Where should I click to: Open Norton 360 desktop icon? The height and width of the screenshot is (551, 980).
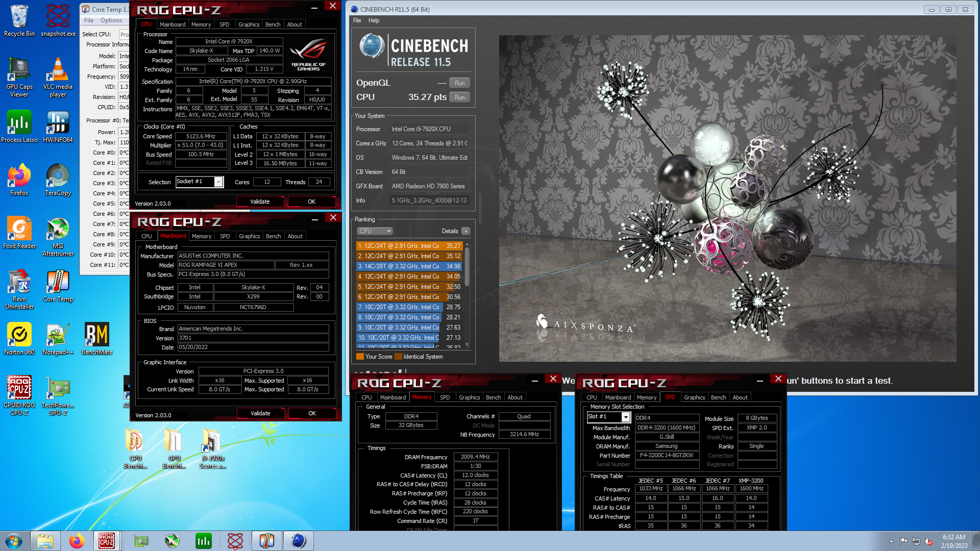19,339
